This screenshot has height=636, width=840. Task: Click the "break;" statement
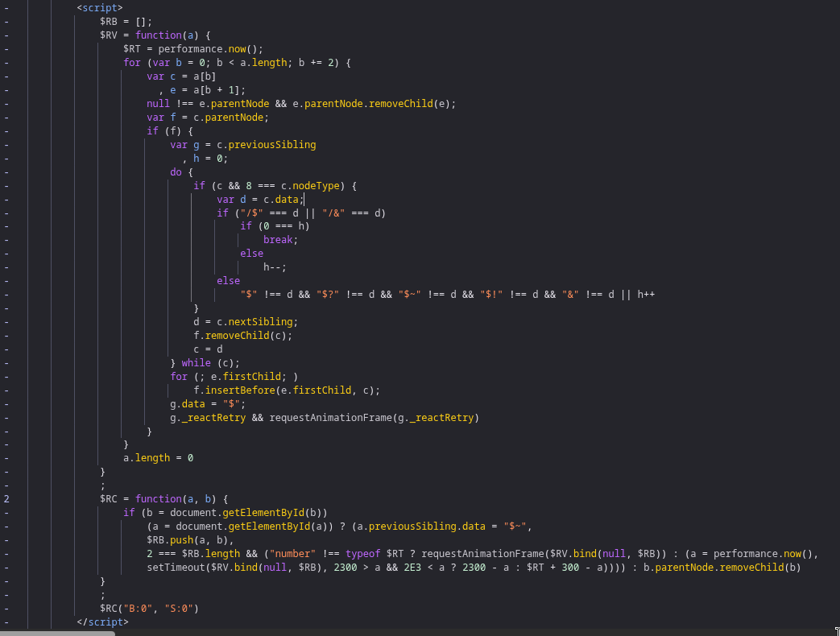[280, 240]
